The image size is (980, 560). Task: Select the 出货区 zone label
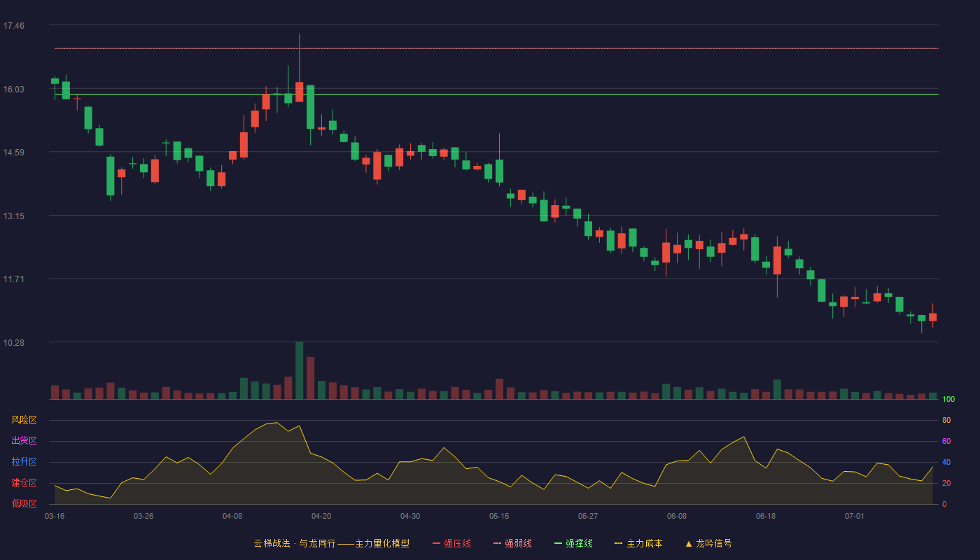[24, 441]
